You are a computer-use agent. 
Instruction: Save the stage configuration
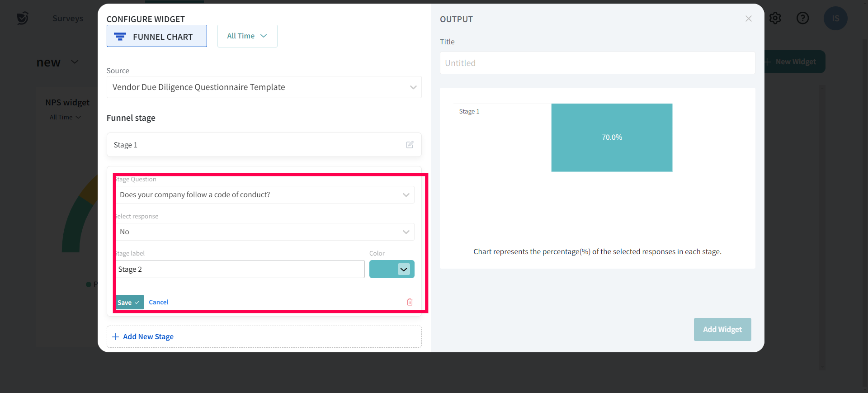tap(129, 302)
